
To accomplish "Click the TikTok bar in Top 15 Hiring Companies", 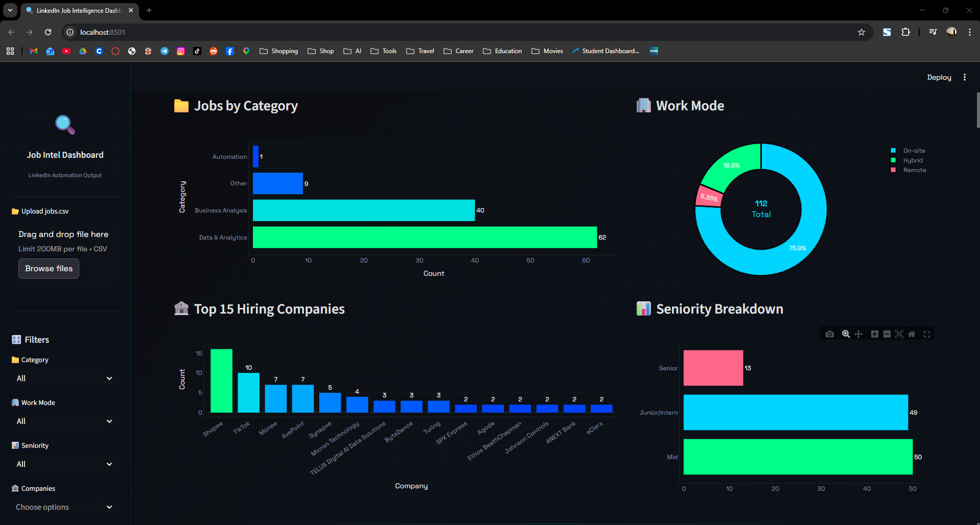I will [248, 393].
